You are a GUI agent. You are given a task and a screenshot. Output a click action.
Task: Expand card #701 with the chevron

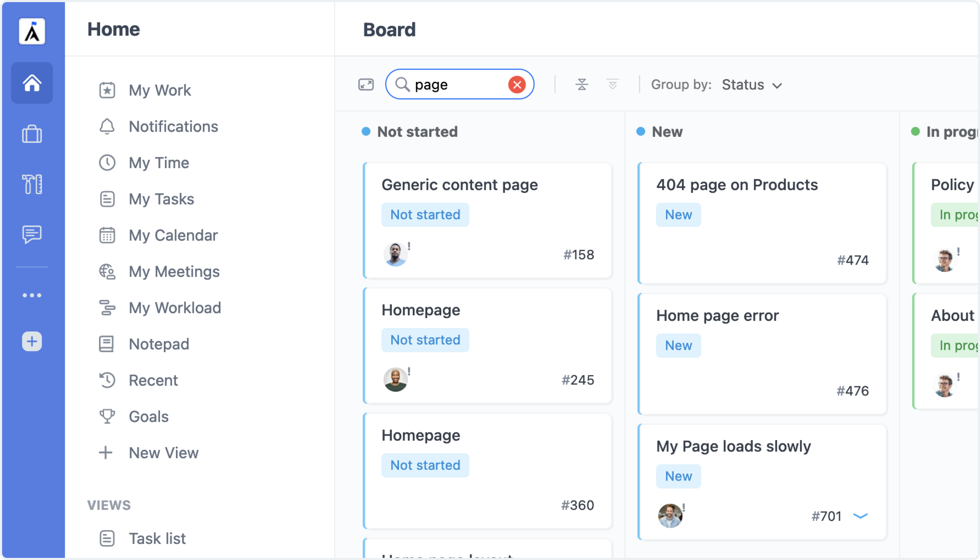[x=860, y=516]
